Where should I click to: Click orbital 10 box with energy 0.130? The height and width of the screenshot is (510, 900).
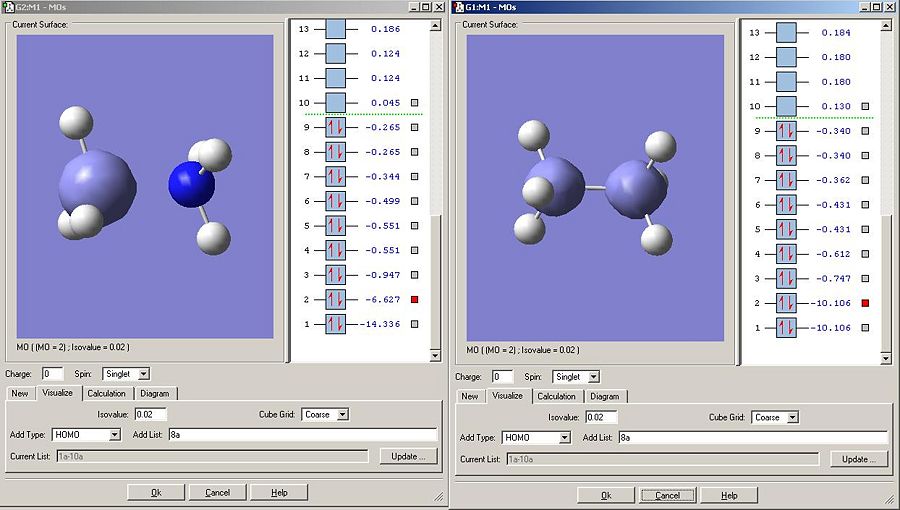point(786,106)
